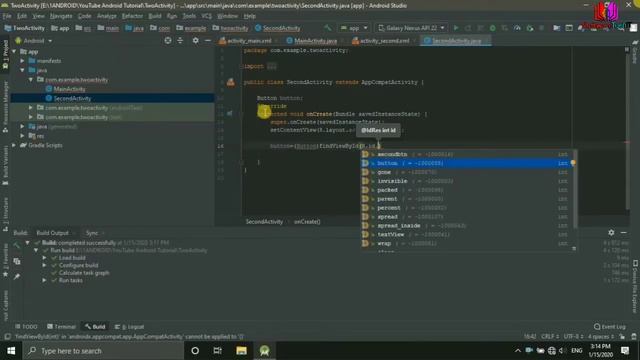Expand the Gradle Scripts node
640x360 pixels.
(x=14, y=145)
